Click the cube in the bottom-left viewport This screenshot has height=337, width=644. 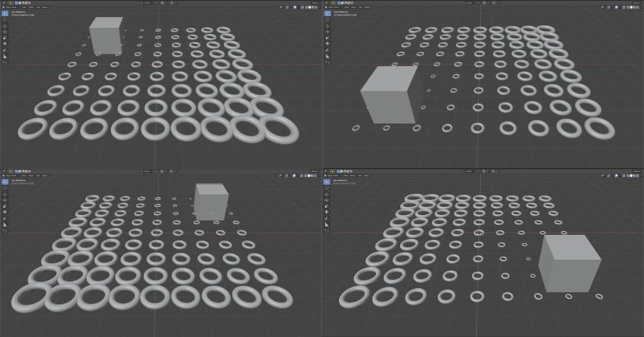211,202
